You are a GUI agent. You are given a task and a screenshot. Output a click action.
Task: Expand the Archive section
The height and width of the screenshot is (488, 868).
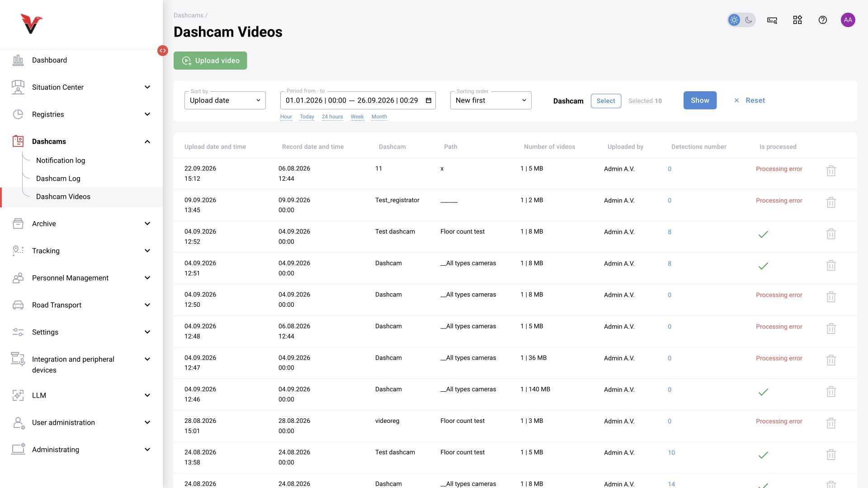(81, 224)
